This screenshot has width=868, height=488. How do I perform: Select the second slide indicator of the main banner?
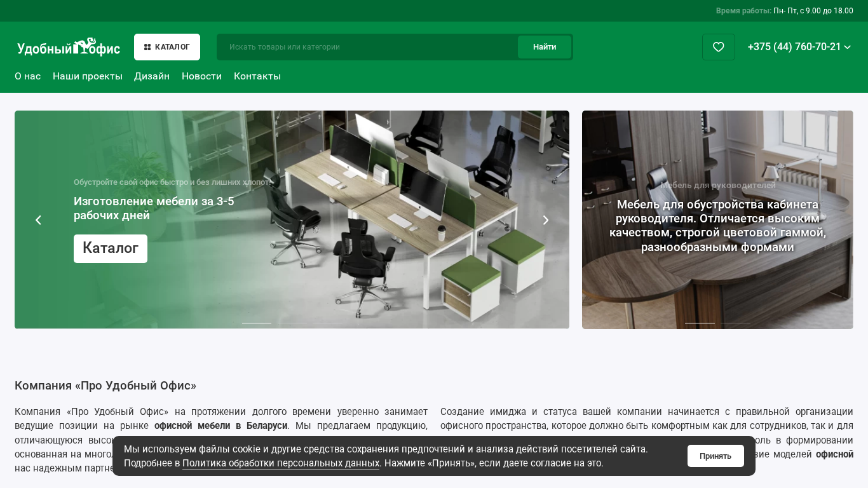point(292,323)
